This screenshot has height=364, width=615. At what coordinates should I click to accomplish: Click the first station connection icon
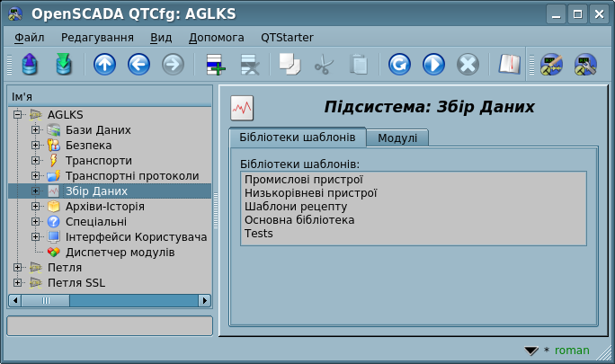550,65
